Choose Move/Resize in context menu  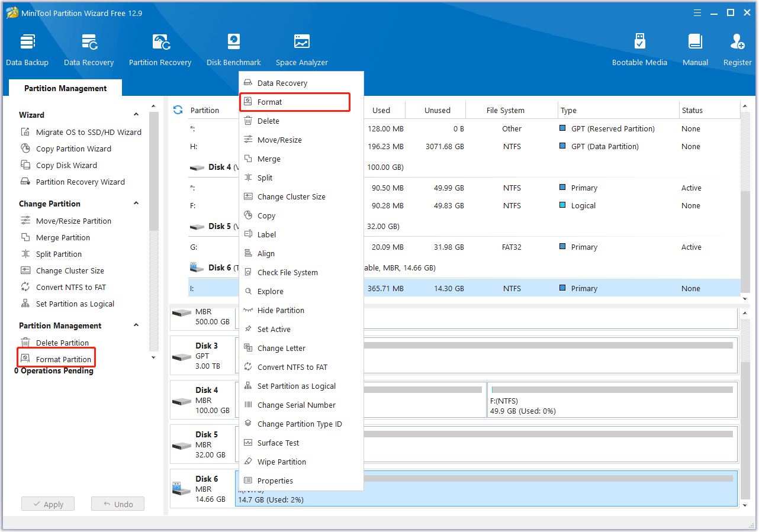pos(301,140)
